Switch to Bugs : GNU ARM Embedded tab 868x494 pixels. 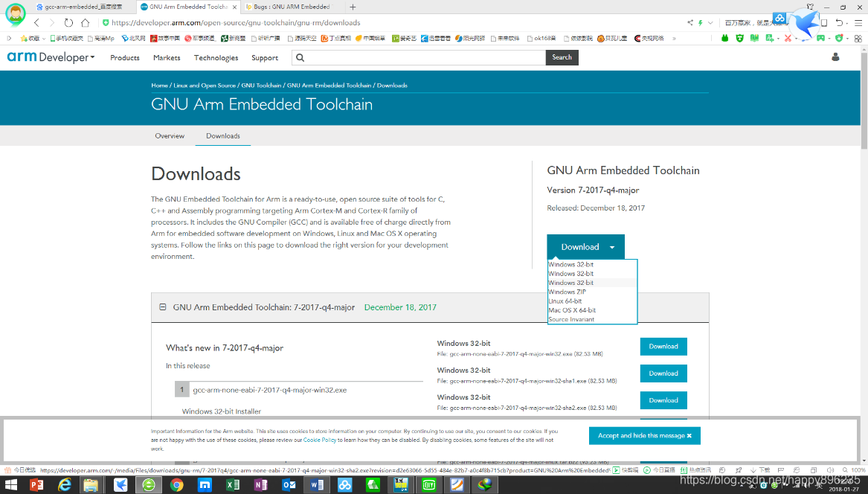pyautogui.click(x=292, y=7)
